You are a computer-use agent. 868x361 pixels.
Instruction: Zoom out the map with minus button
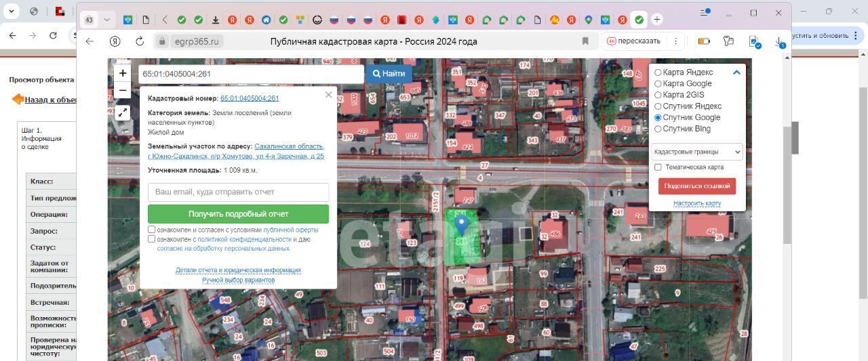pos(123,90)
